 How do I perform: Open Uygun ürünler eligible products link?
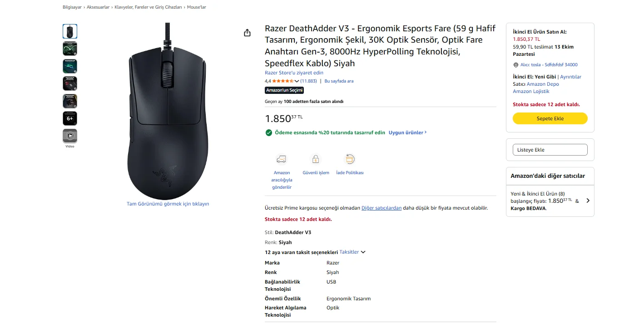[x=407, y=132]
